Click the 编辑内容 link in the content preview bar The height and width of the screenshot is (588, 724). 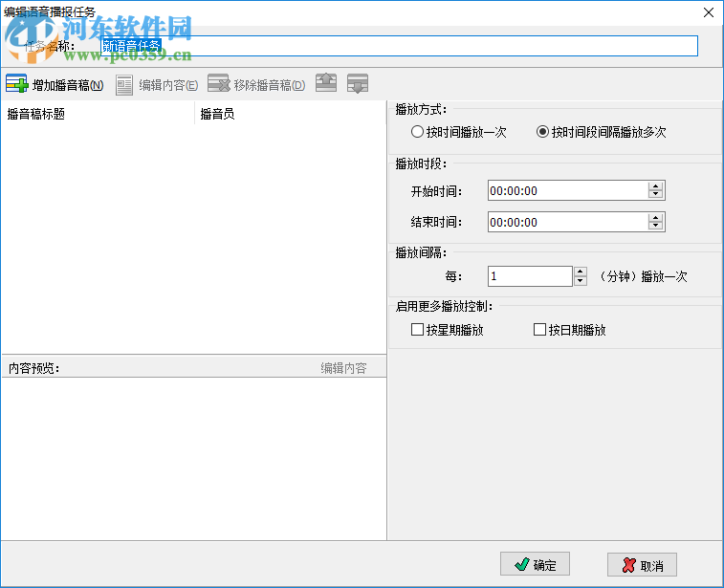343,368
